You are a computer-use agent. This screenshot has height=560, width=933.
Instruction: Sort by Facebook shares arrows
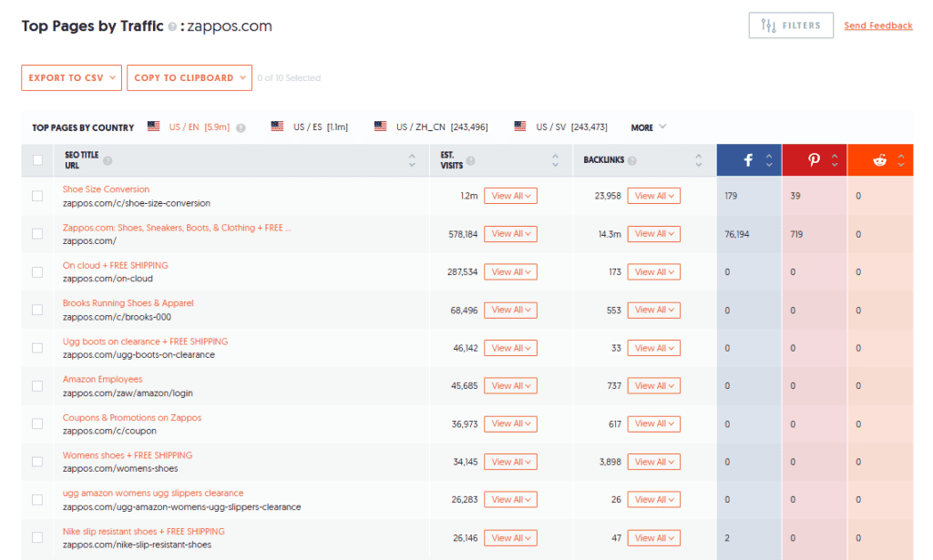point(769,160)
